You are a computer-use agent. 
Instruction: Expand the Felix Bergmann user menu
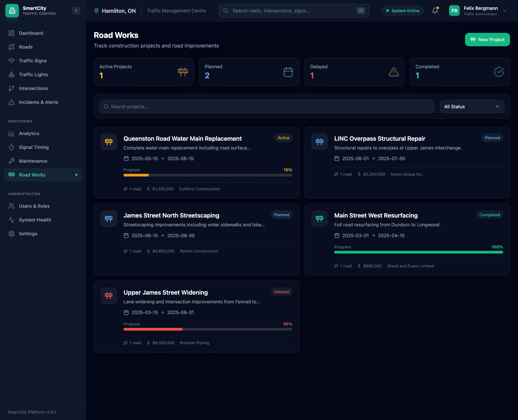(504, 11)
